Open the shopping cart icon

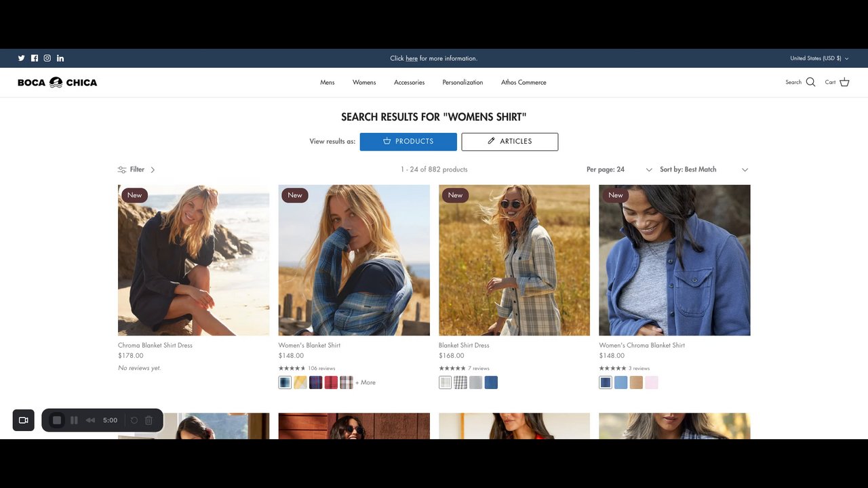(x=844, y=82)
